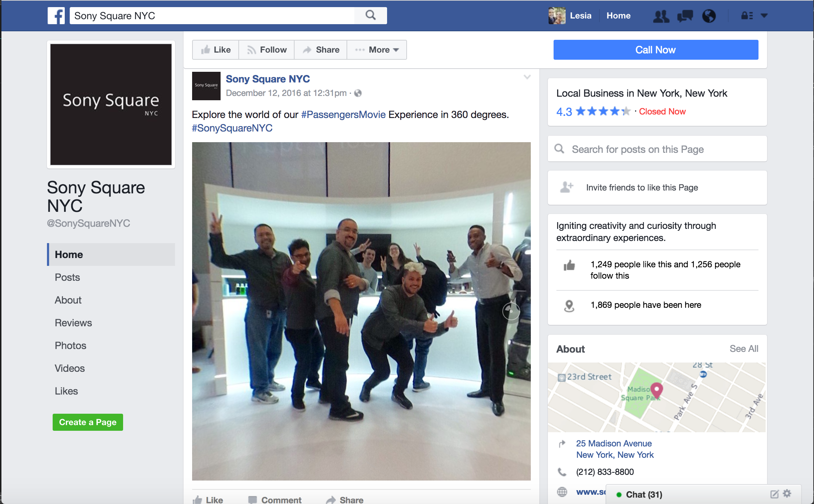Open the More dropdown menu
This screenshot has height=504, width=814.
[x=377, y=50]
